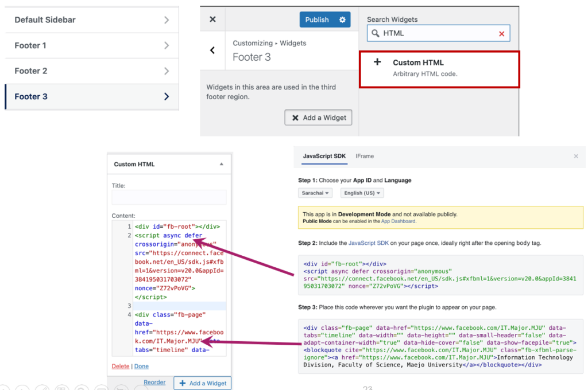
Task: Collapse the Custom HTML widget triangle
Action: point(221,164)
